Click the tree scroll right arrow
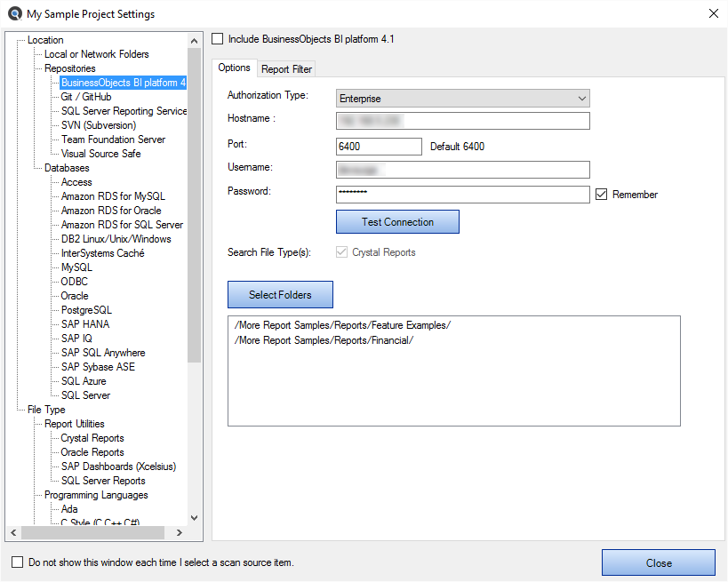The image size is (728, 582). click(x=180, y=532)
